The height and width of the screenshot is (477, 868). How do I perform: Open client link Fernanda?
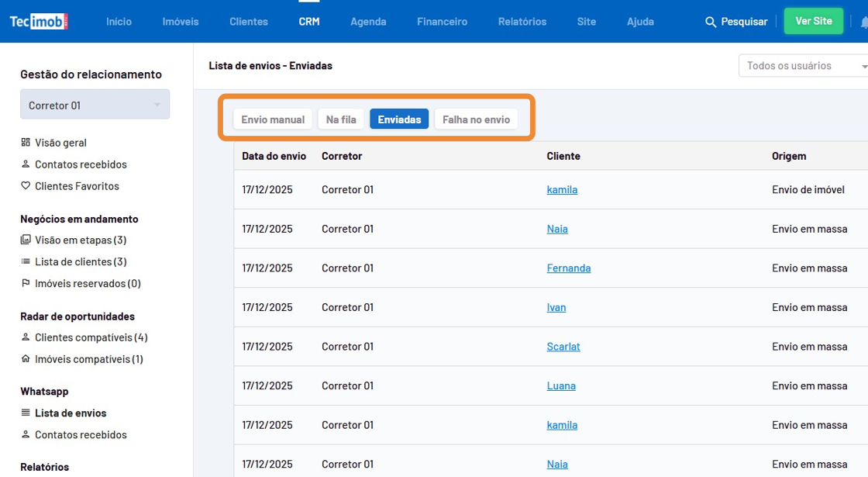tap(568, 268)
